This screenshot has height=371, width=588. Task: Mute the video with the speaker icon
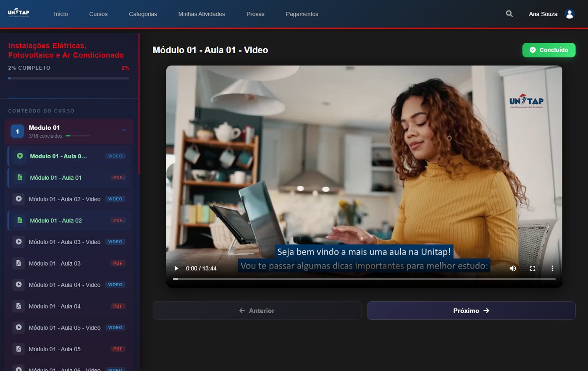513,268
